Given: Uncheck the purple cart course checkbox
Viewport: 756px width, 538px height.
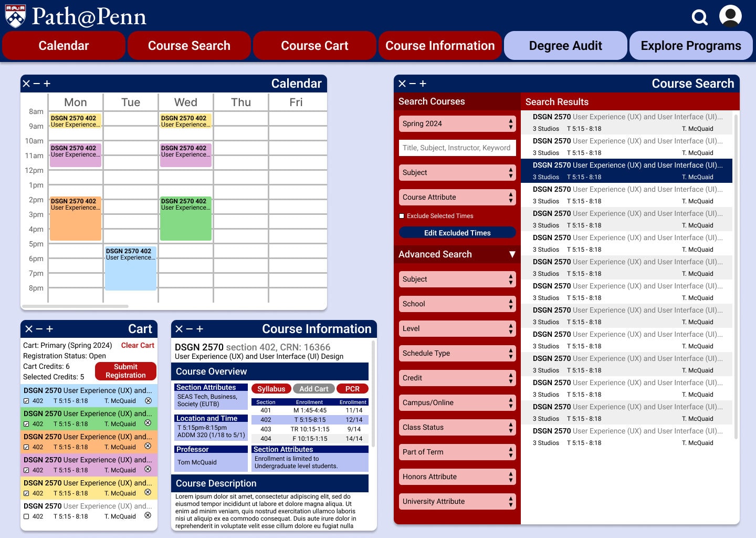Looking at the screenshot, I should click(26, 470).
